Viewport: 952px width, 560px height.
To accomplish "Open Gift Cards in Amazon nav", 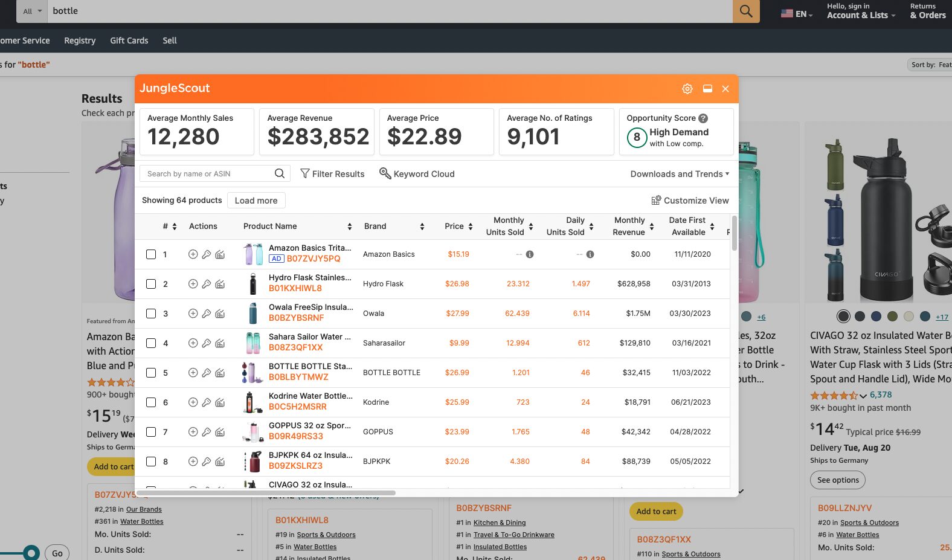I will click(x=129, y=40).
